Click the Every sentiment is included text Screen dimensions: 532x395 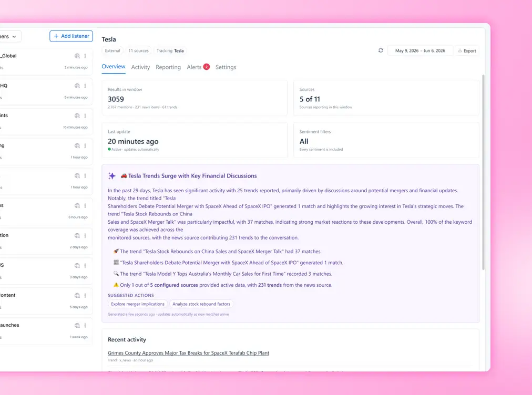click(x=321, y=149)
